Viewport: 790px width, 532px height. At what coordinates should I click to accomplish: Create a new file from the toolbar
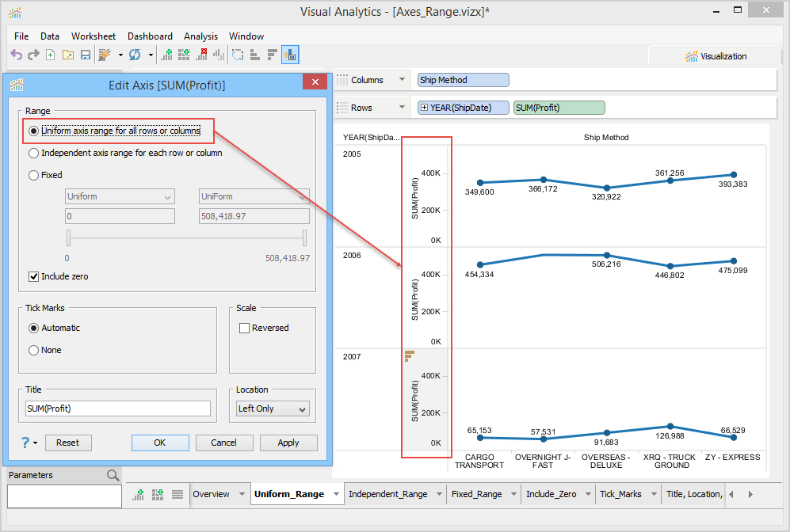coord(51,55)
